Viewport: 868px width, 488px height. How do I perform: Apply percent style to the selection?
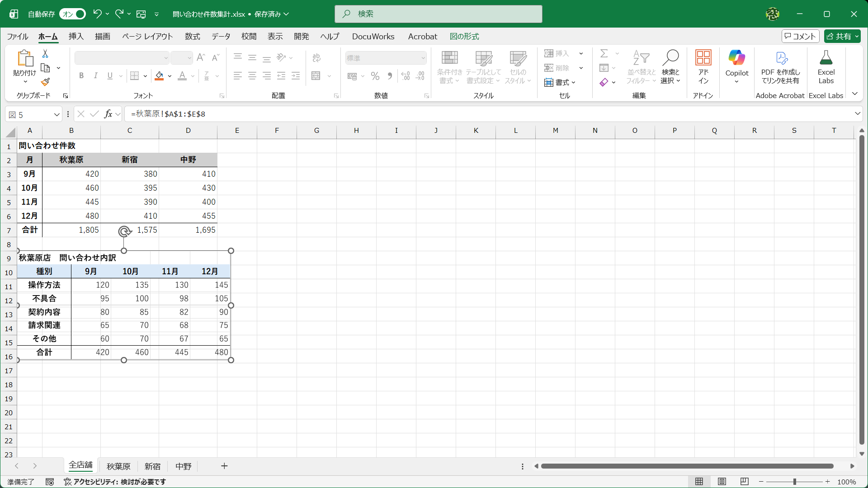pyautogui.click(x=375, y=76)
